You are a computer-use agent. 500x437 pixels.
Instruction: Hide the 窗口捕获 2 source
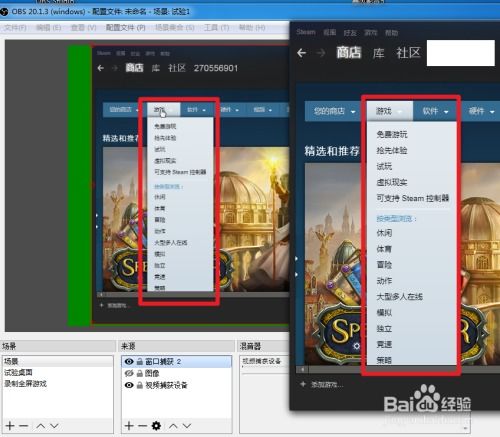[129, 361]
